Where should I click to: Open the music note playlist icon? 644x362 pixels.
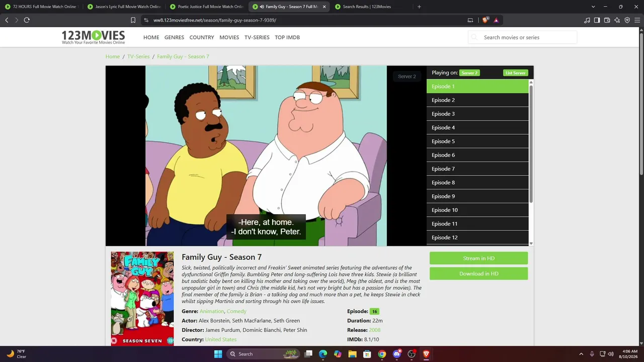pyautogui.click(x=587, y=20)
